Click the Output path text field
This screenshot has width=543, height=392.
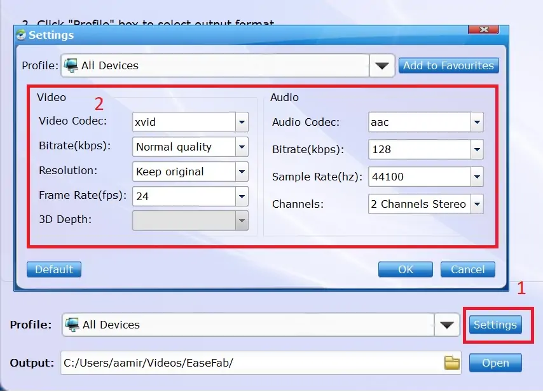click(251, 363)
